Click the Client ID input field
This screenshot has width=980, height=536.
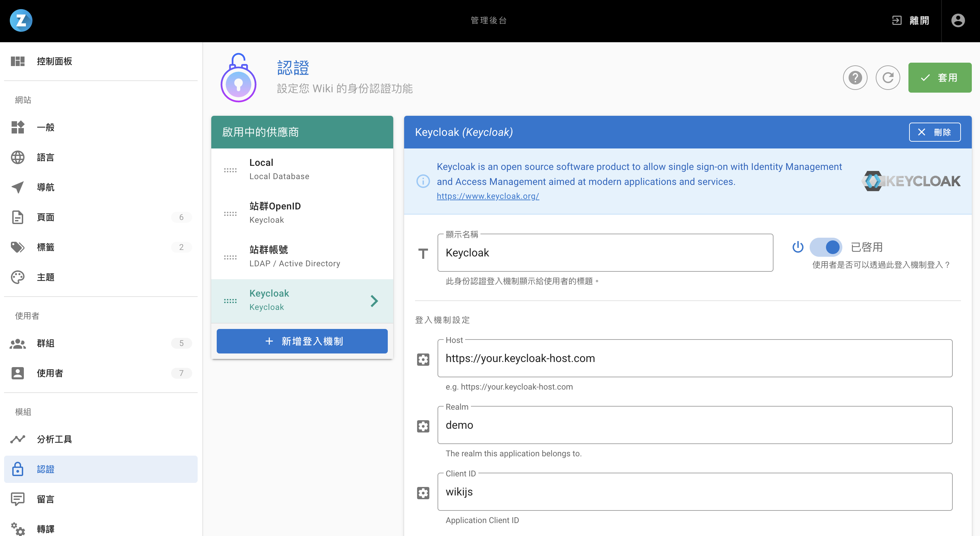coord(695,492)
